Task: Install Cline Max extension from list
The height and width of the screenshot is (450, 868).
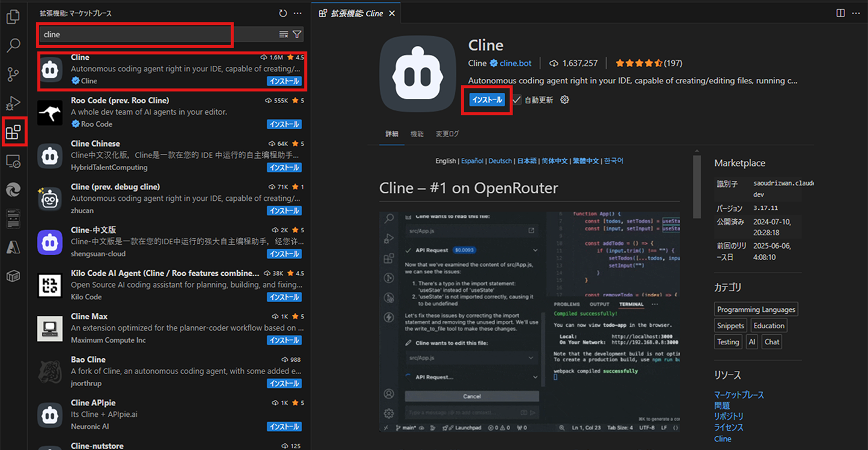Action: [284, 340]
